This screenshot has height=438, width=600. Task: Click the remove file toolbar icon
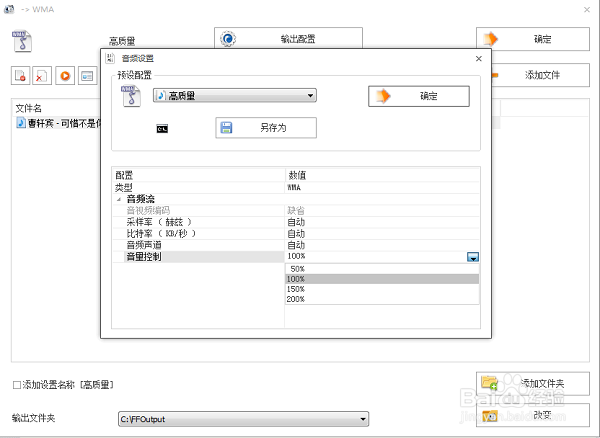pyautogui.click(x=20, y=76)
